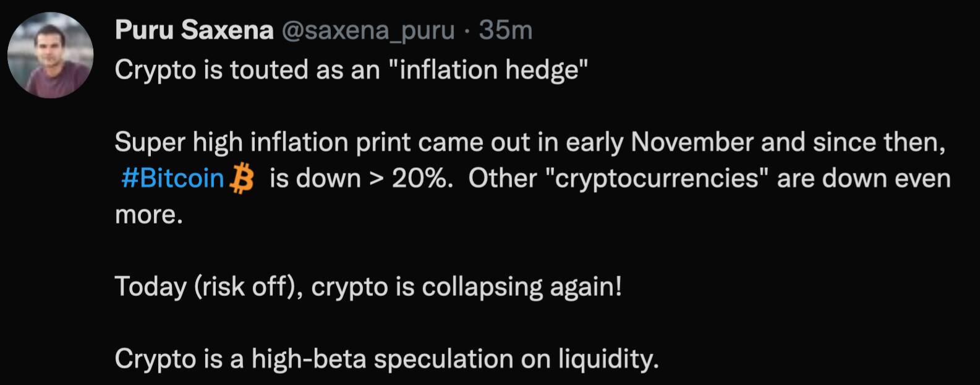Click the word liquidity at the end of the tweet
Screen dimensions: 980x385
tap(608, 360)
